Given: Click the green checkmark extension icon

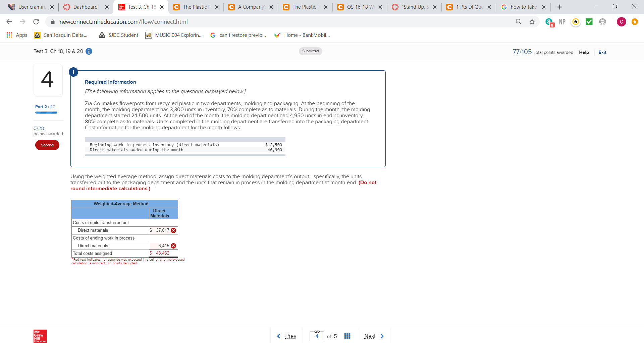Looking at the screenshot, I should [589, 21].
